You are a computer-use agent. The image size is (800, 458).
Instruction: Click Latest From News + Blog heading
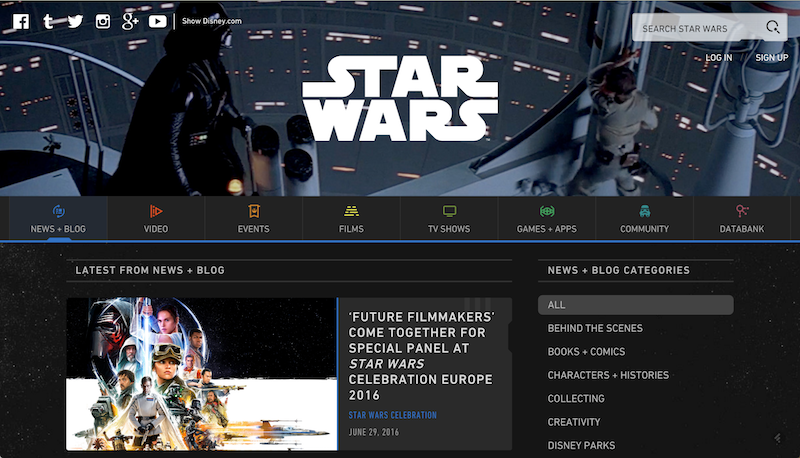[x=150, y=270]
